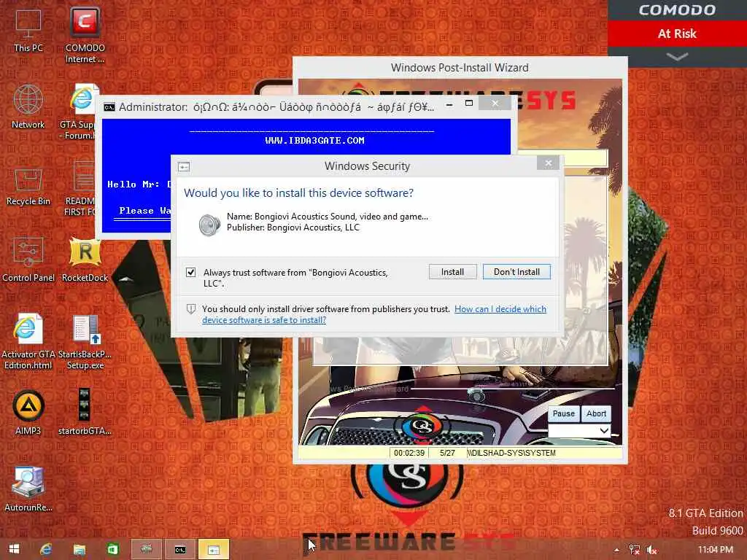The image size is (747, 560).
Task: Show hidden tray icons arrow
Action: pos(616,550)
